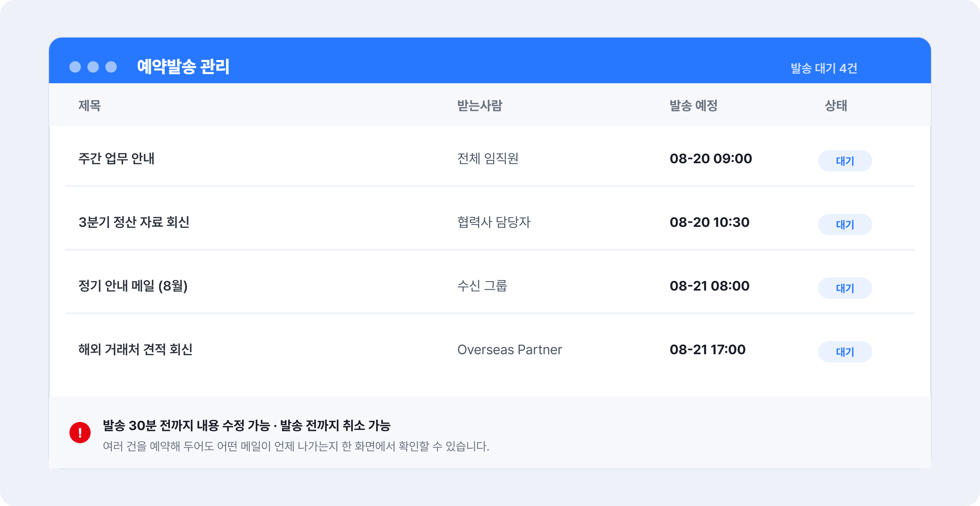The width and height of the screenshot is (980, 506).
Task: Click the 08-21 17:00 schedule time
Action: pyautogui.click(x=708, y=349)
